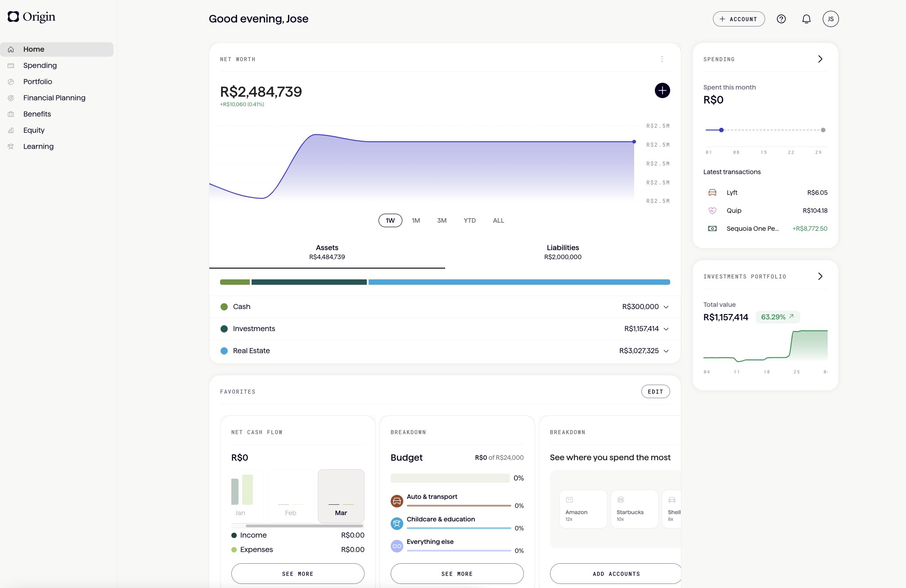Open Net Worth three-dot options menu
This screenshot has width=906, height=588.
pos(662,59)
